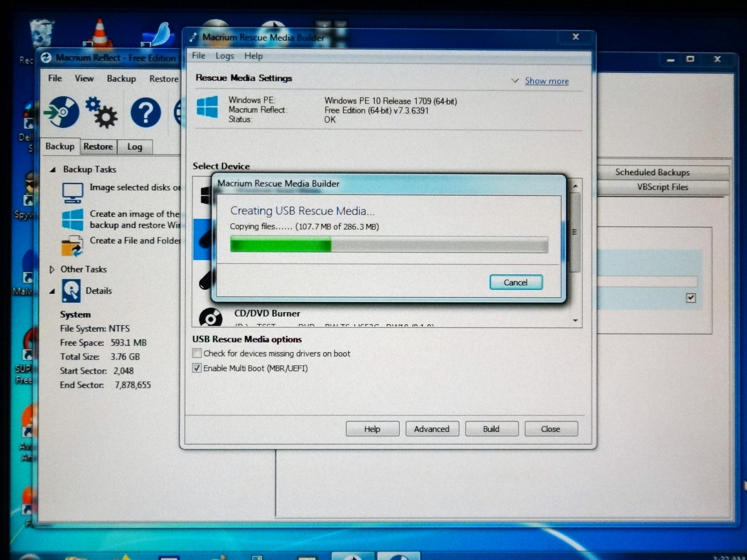Select the CD/DVD Burner device entry
Screen dimensions: 747x560
point(382,317)
